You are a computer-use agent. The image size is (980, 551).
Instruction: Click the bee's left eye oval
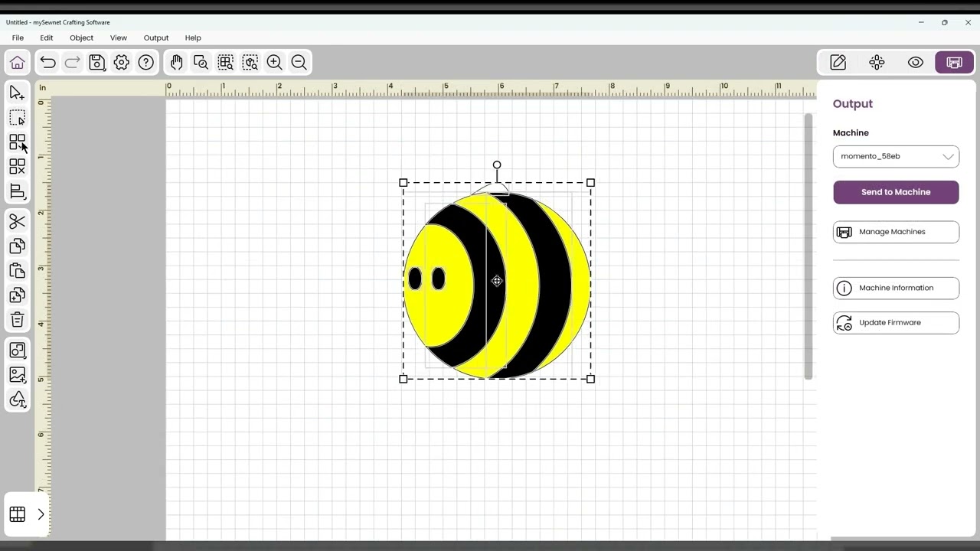point(415,279)
